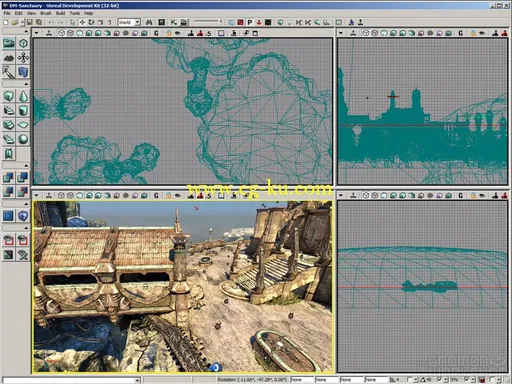Select geometry mode cube icon in toolbox

click(x=23, y=43)
